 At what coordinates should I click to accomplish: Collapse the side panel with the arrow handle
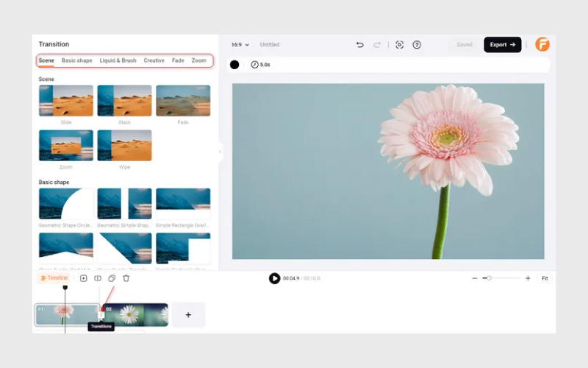pos(220,152)
